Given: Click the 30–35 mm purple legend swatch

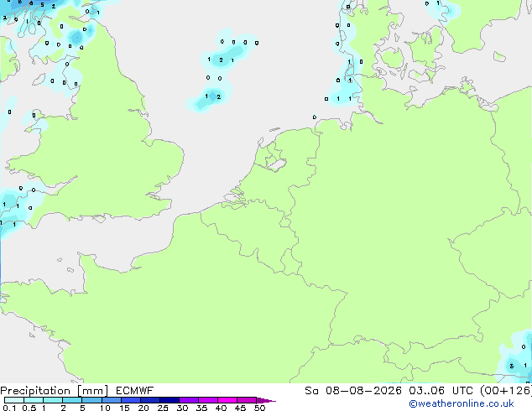Looking at the screenshot, I should pyautogui.click(x=188, y=400).
